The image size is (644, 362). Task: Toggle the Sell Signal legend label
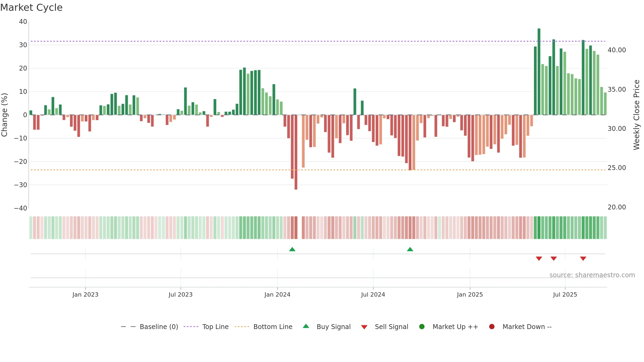391,327
